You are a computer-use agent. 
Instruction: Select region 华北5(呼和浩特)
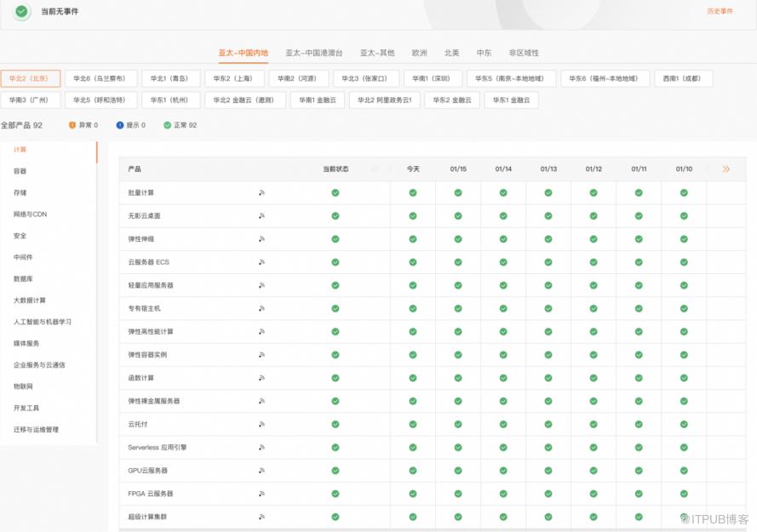[100, 100]
